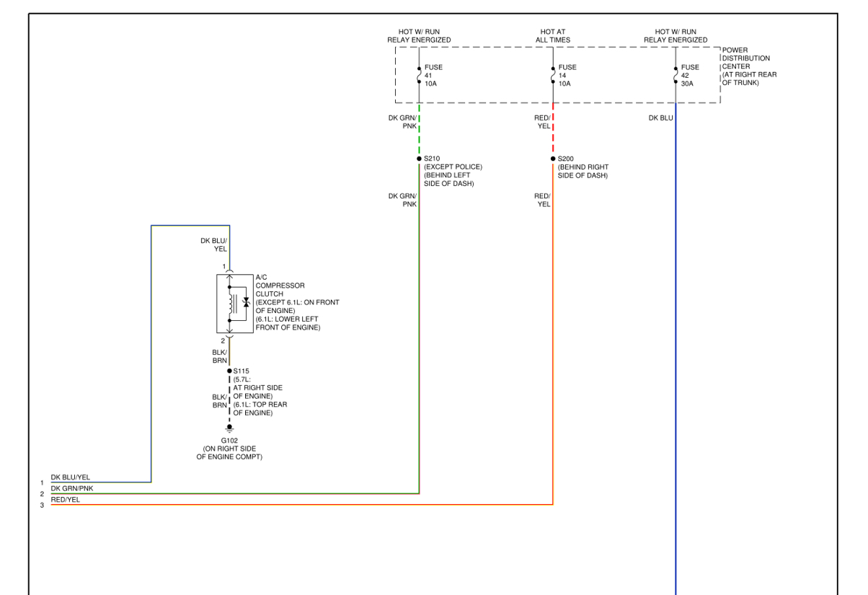Click the coil symbol inside the compressor clutch
The width and height of the screenshot is (868, 595).
[232, 304]
